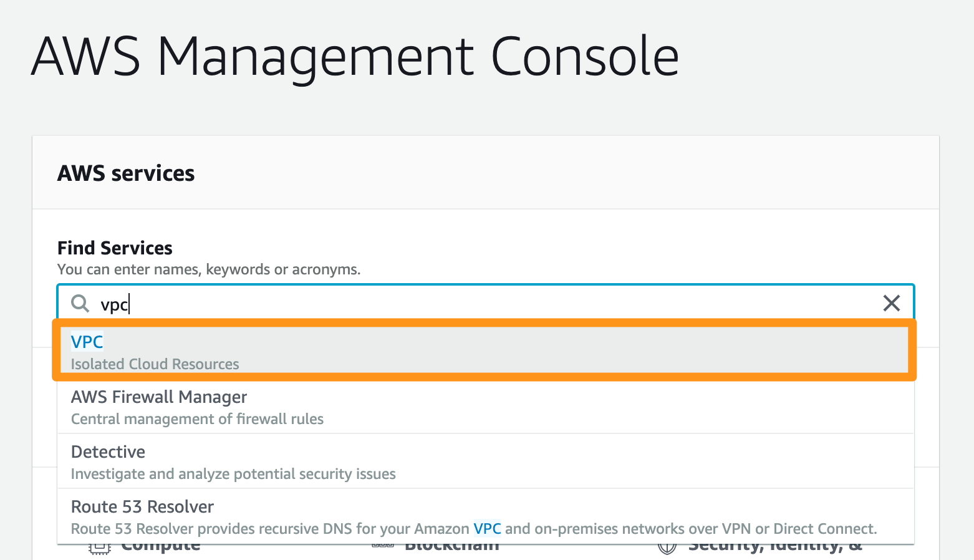Click the AWS Management Console title
Viewport: 974px width, 560px height.
pyautogui.click(x=354, y=56)
